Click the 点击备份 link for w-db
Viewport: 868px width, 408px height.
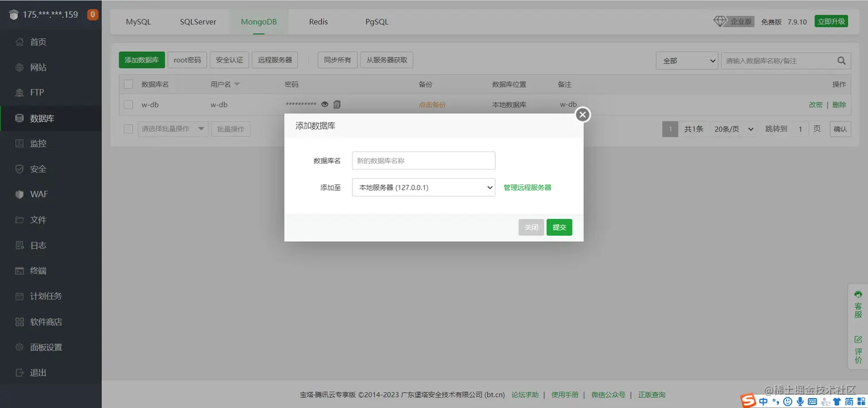(432, 105)
